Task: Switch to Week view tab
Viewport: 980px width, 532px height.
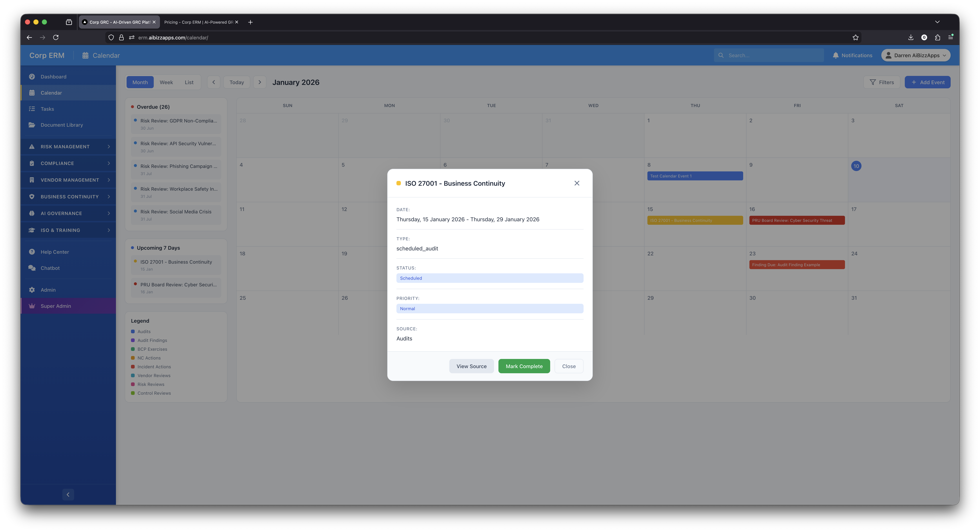Action: tap(166, 82)
